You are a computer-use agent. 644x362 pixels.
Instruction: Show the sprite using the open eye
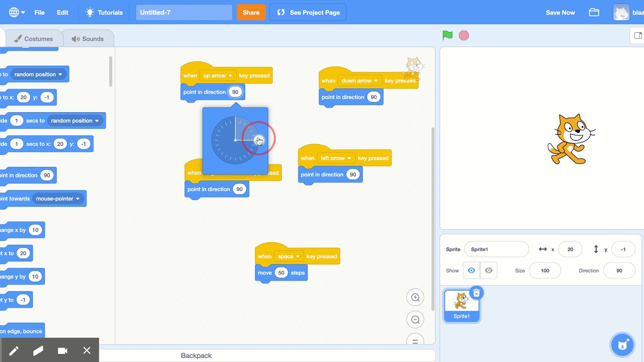point(471,270)
